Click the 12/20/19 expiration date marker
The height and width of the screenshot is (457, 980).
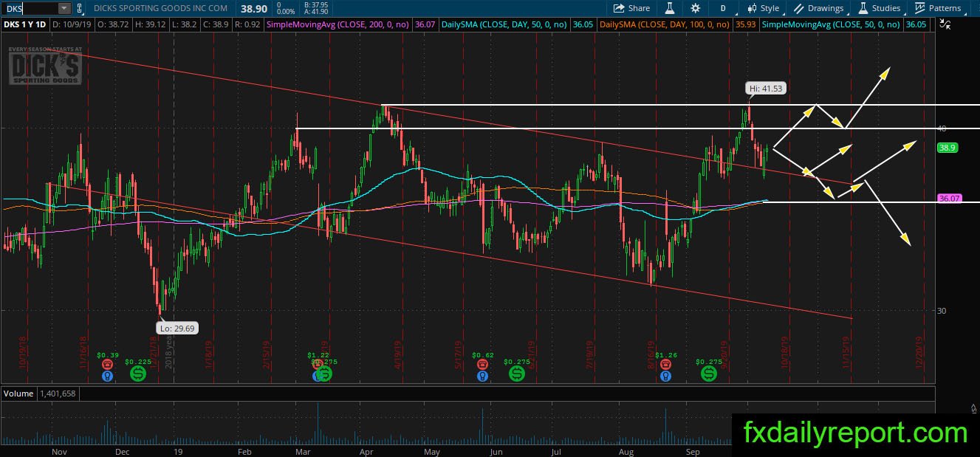pos(920,351)
